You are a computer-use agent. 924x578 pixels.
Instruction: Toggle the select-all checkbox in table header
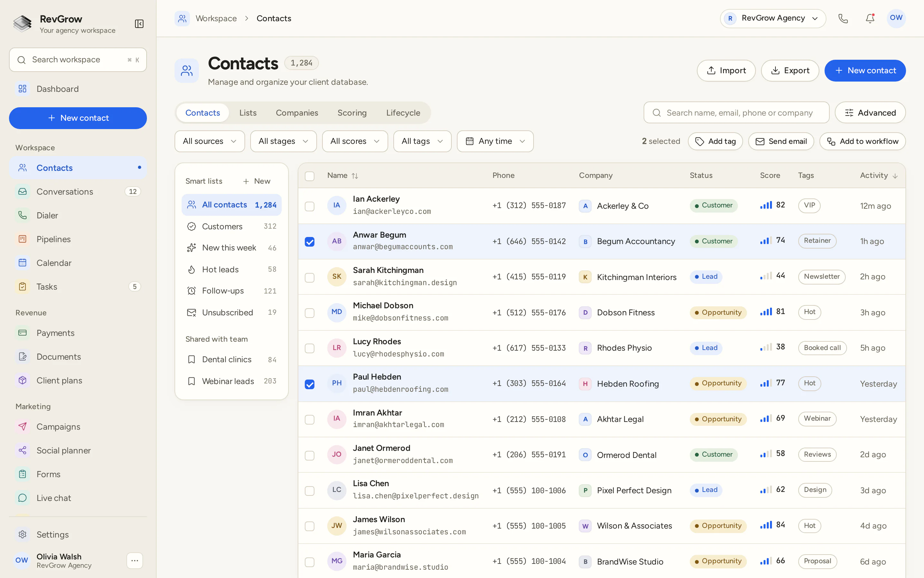309,176
